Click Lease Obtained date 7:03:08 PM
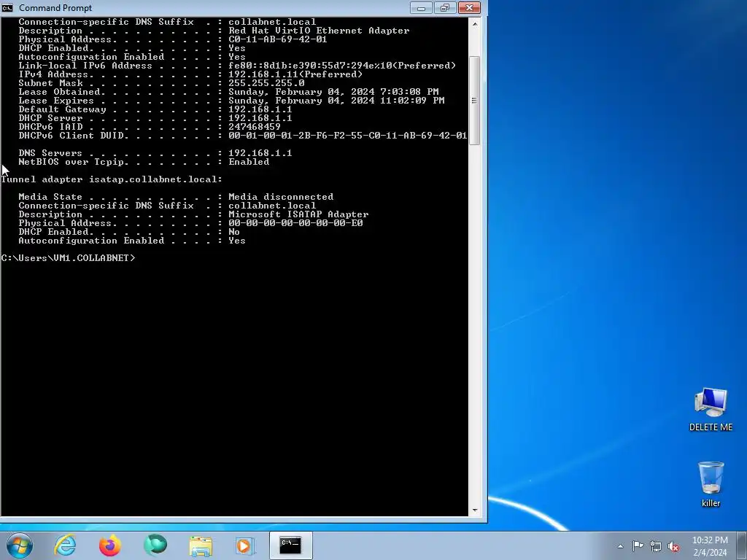This screenshot has width=747, height=560. click(333, 91)
